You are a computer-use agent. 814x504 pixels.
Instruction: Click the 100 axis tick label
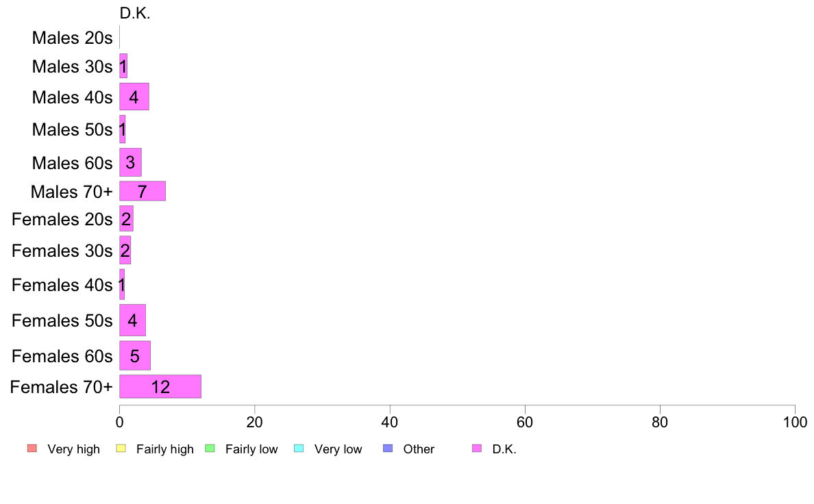795,422
